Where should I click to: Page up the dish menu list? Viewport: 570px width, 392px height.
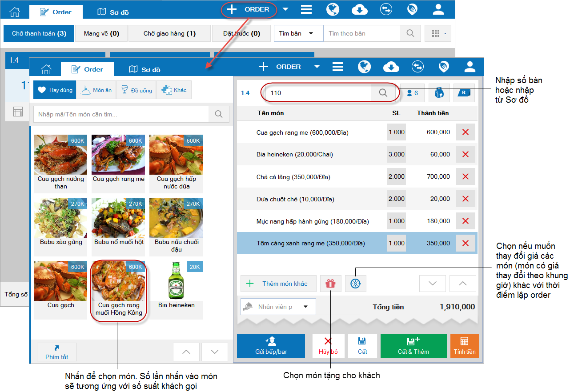coord(186,352)
